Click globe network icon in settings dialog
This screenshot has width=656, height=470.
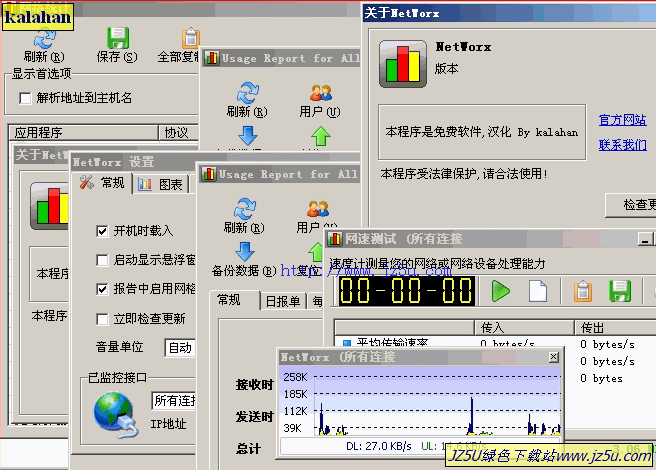[115, 414]
